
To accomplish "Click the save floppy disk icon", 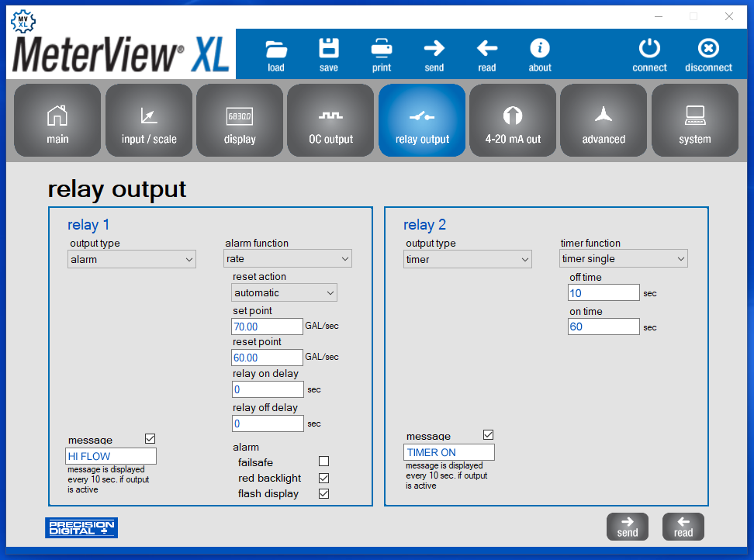I will pyautogui.click(x=328, y=48).
